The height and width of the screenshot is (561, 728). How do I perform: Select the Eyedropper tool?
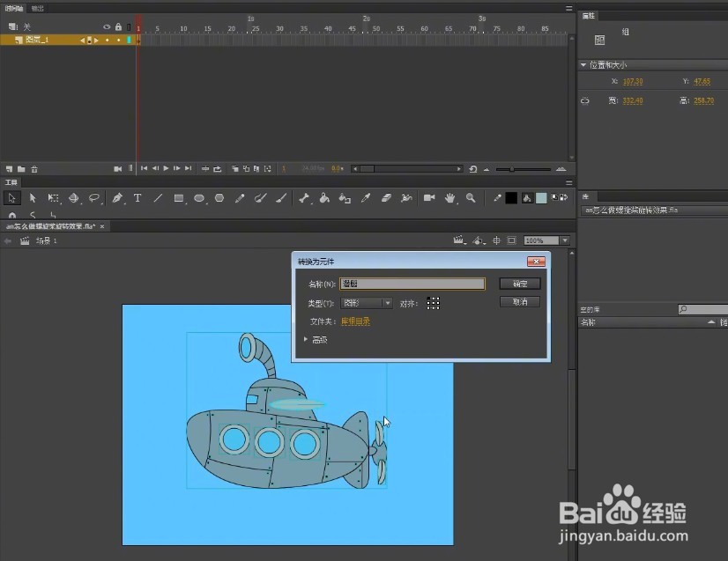pyautogui.click(x=366, y=198)
